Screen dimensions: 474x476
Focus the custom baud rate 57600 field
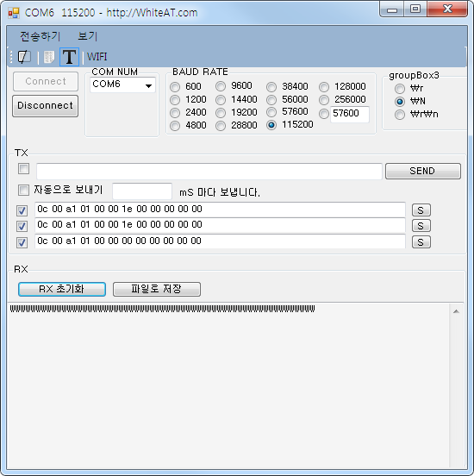pos(350,114)
